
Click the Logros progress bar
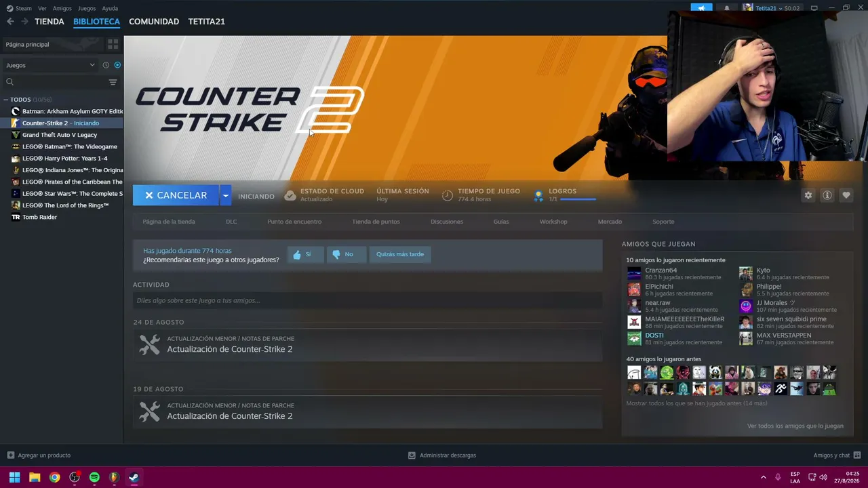click(578, 199)
